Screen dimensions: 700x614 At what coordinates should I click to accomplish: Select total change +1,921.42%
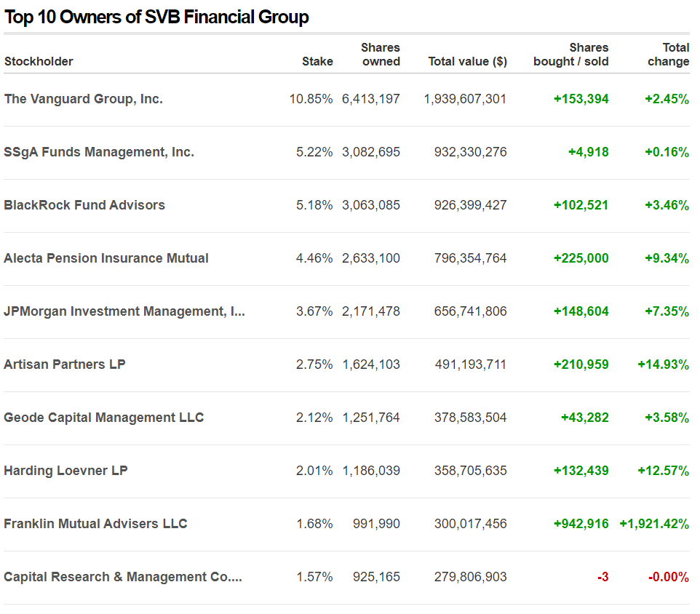[x=654, y=524]
